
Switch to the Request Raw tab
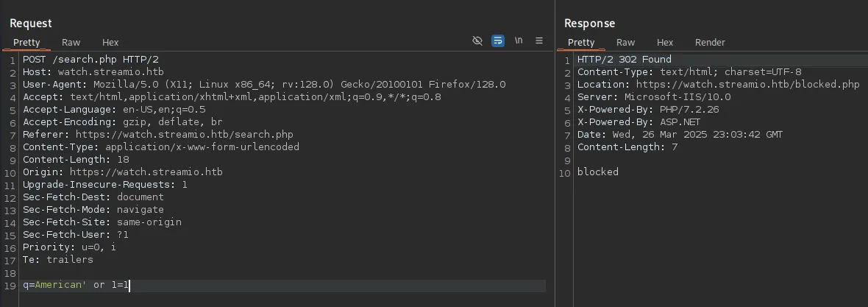click(x=71, y=43)
